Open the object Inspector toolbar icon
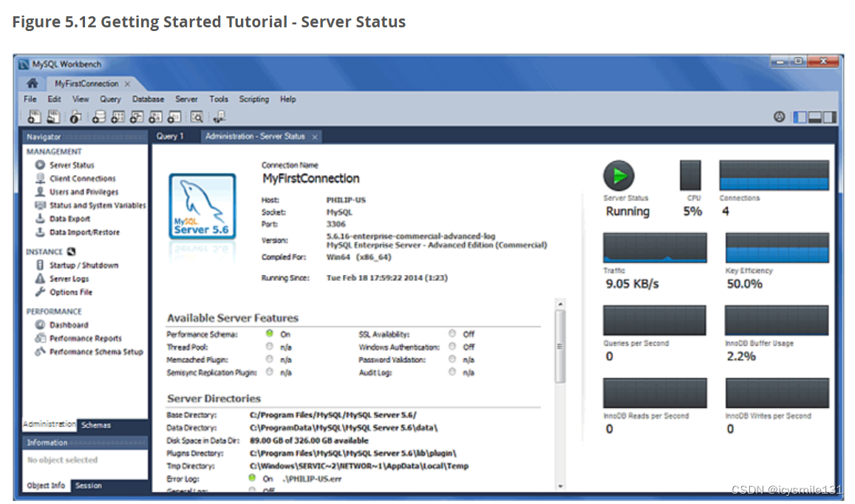Viewport: 855px width, 504px height. (76, 116)
